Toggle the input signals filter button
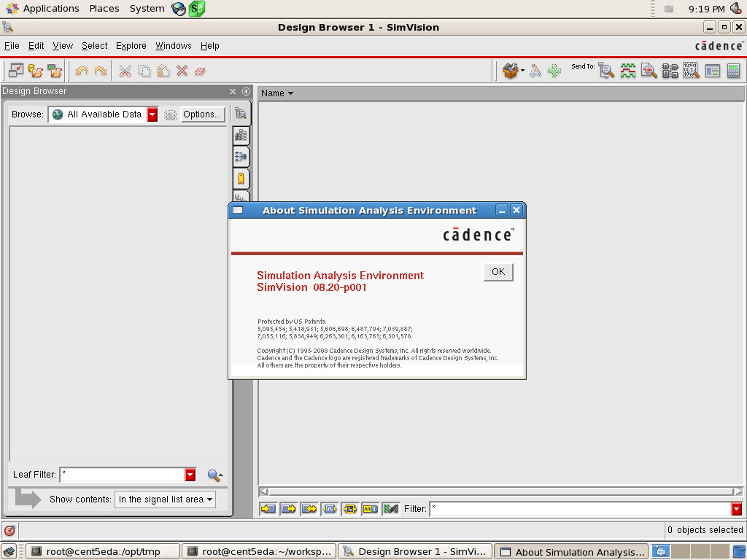This screenshot has height=560, width=747. 268,508
